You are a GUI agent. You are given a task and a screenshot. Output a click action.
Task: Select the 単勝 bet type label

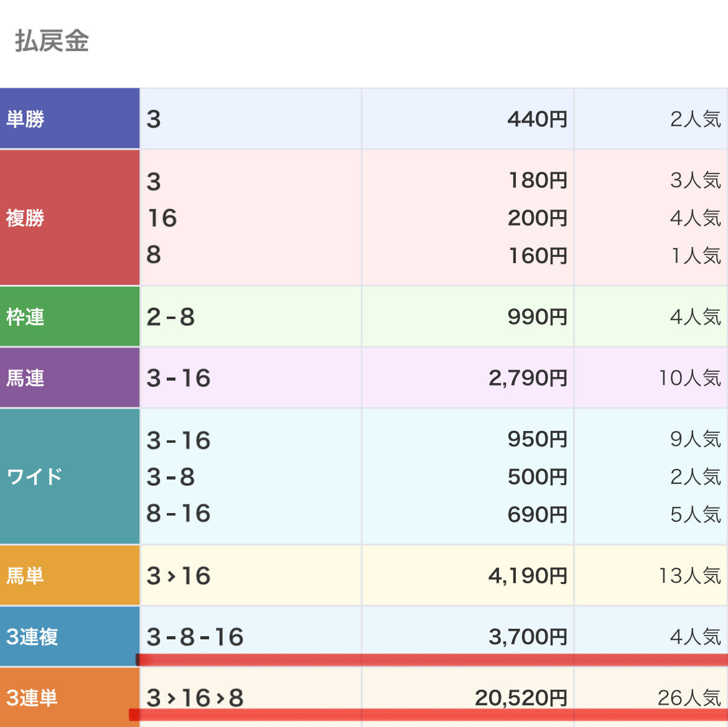pyautogui.click(x=28, y=118)
